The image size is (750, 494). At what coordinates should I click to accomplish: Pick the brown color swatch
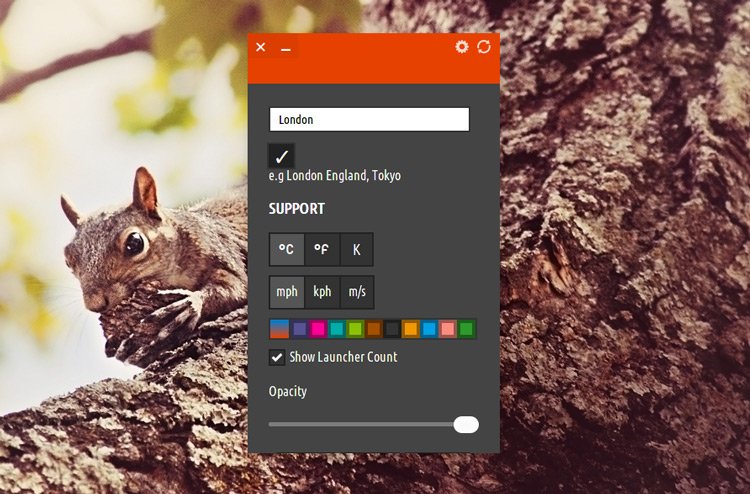click(x=374, y=329)
